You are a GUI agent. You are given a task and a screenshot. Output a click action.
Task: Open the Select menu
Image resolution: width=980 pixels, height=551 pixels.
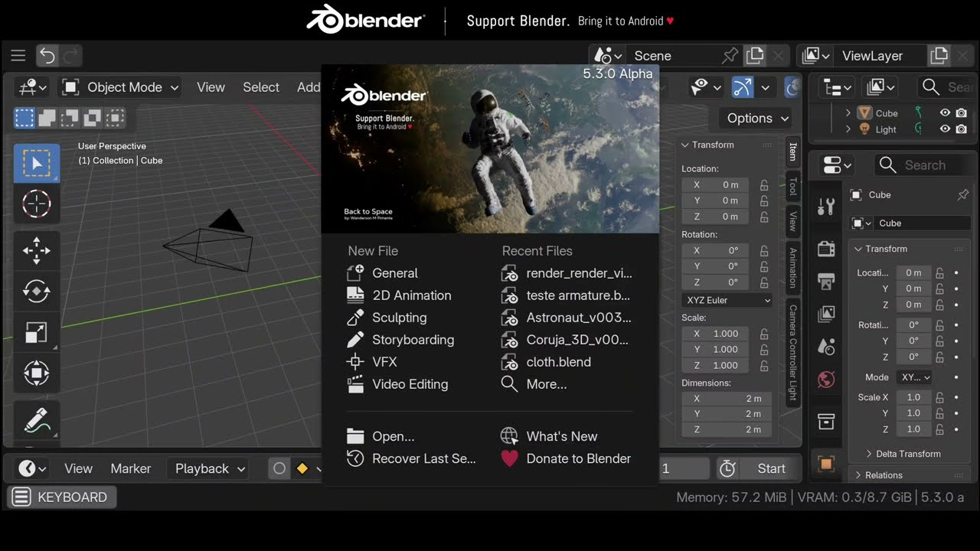261,87
